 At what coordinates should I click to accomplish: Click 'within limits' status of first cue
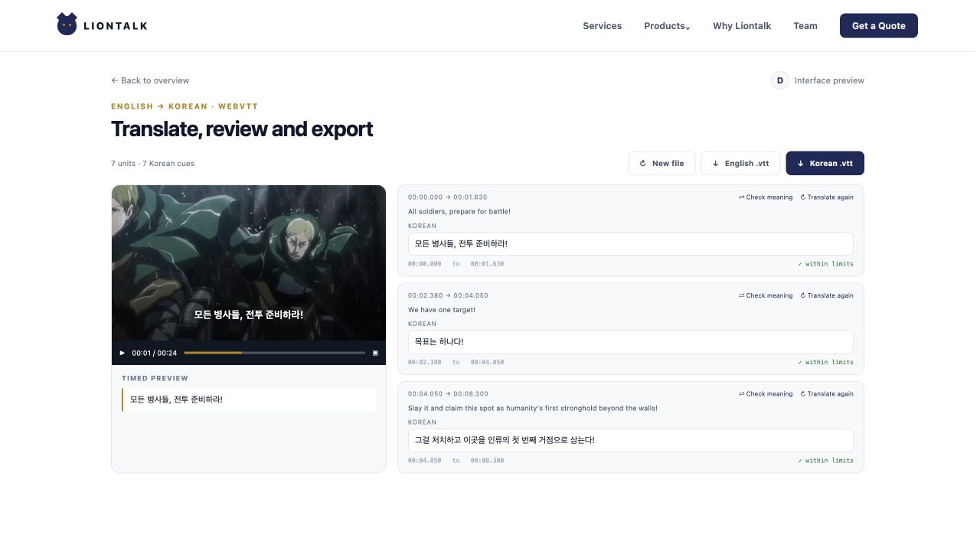click(x=825, y=264)
